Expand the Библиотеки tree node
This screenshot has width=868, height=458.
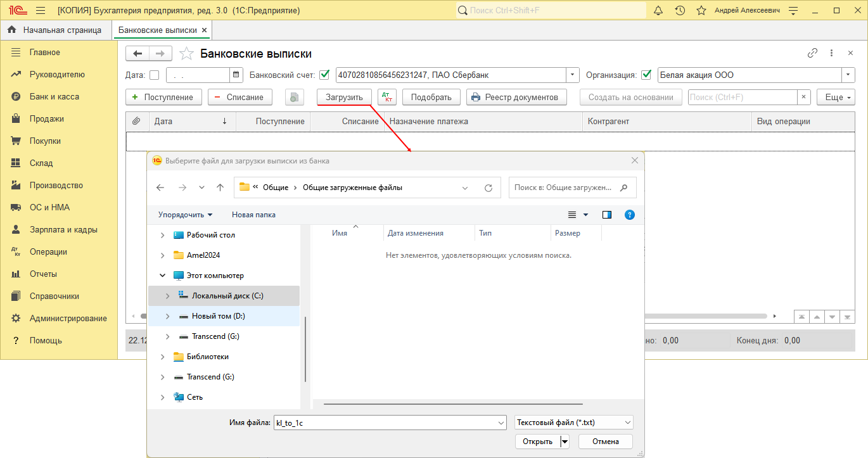pos(163,357)
